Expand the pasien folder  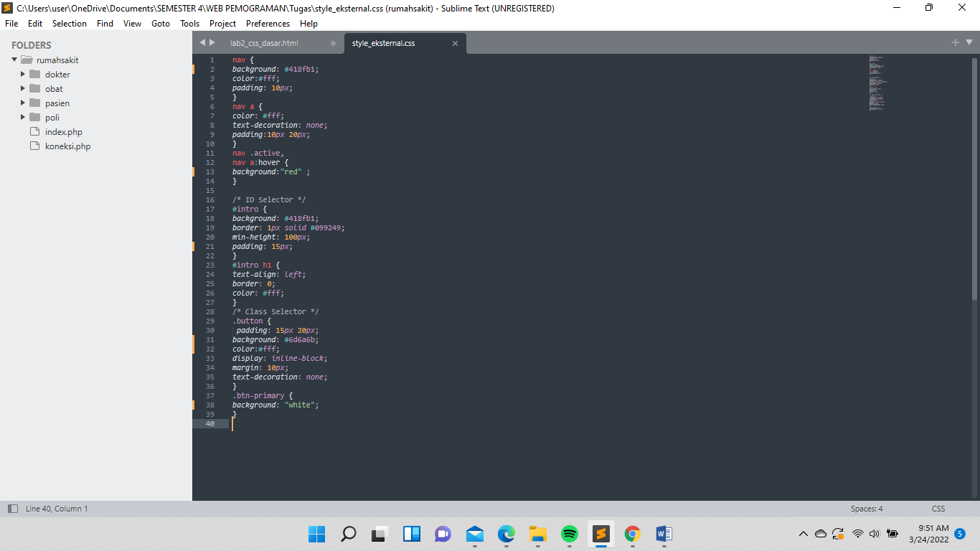pyautogui.click(x=23, y=103)
